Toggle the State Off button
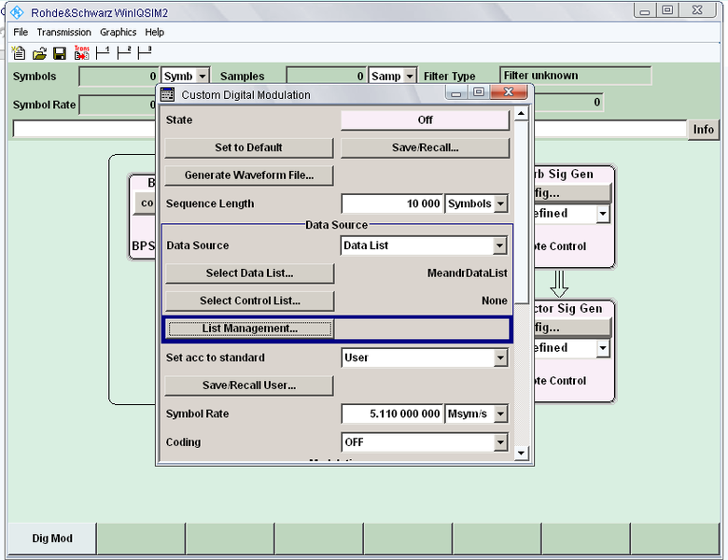The image size is (728, 560). [x=425, y=120]
